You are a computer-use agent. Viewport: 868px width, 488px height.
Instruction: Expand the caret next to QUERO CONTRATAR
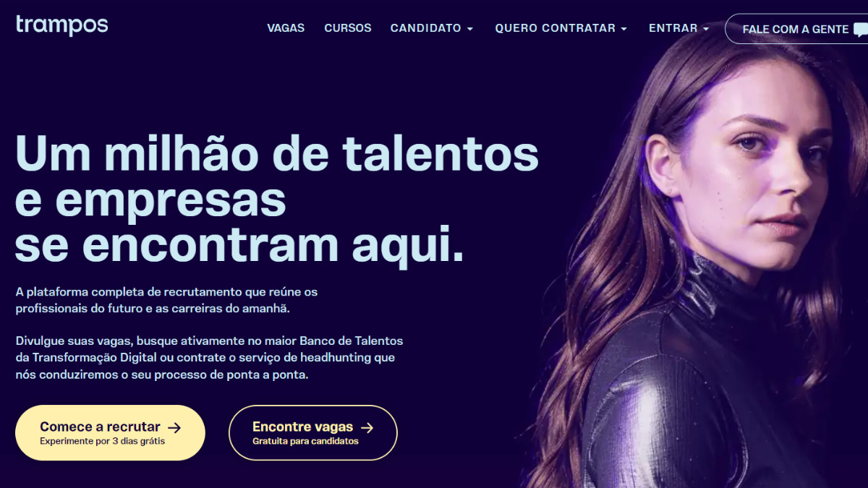tap(624, 29)
